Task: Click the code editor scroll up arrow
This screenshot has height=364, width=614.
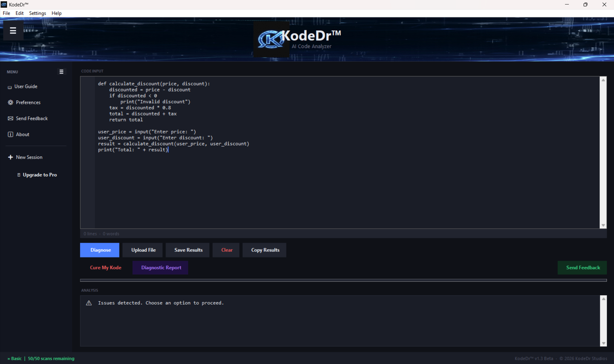Action: [603, 80]
